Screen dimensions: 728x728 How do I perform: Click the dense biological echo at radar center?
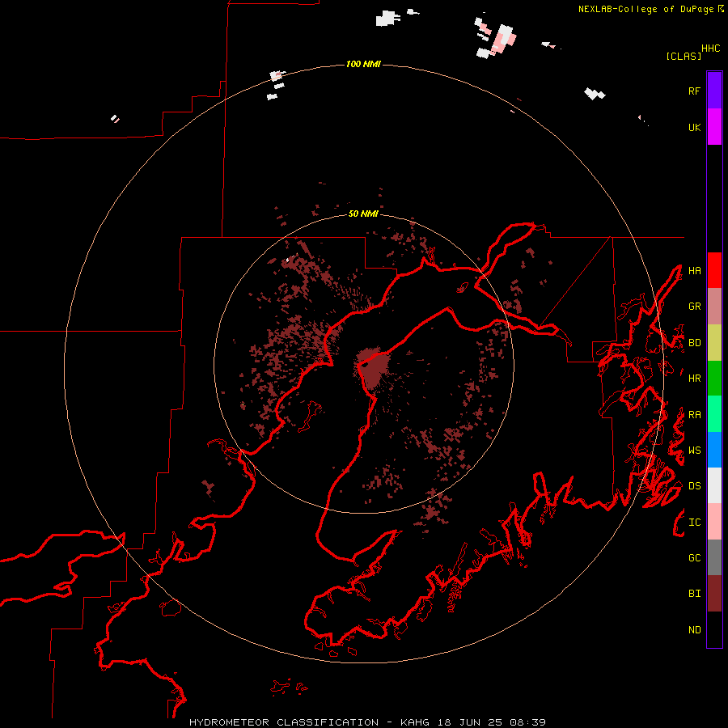pos(373,368)
